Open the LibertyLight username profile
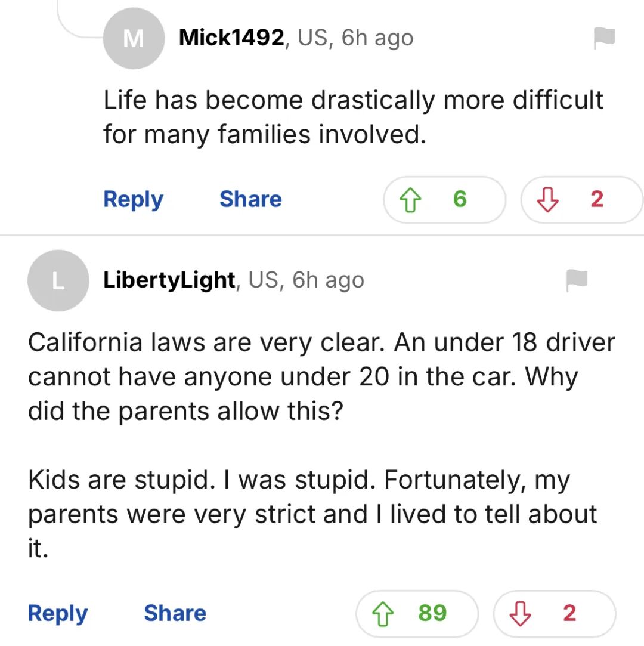 169,280
